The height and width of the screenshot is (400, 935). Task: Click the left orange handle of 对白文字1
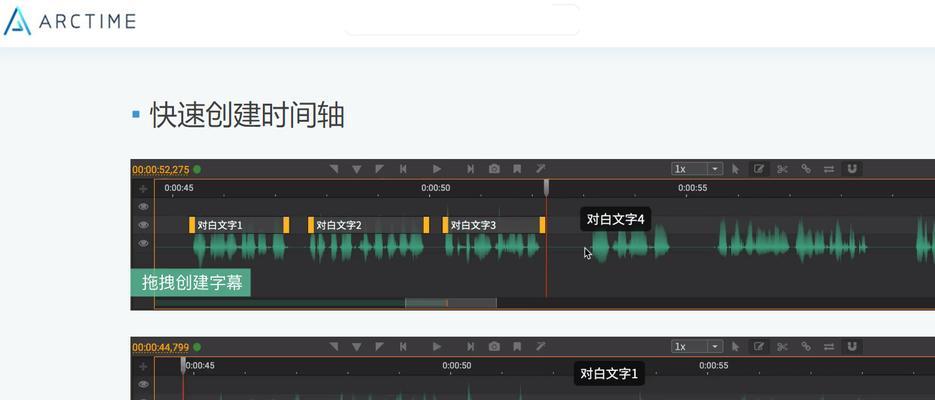pos(192,225)
